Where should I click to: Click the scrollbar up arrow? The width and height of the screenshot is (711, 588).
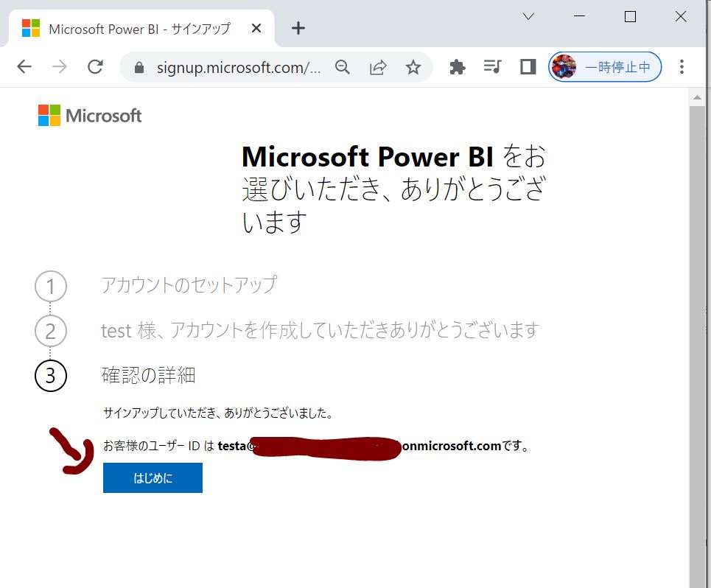point(698,98)
